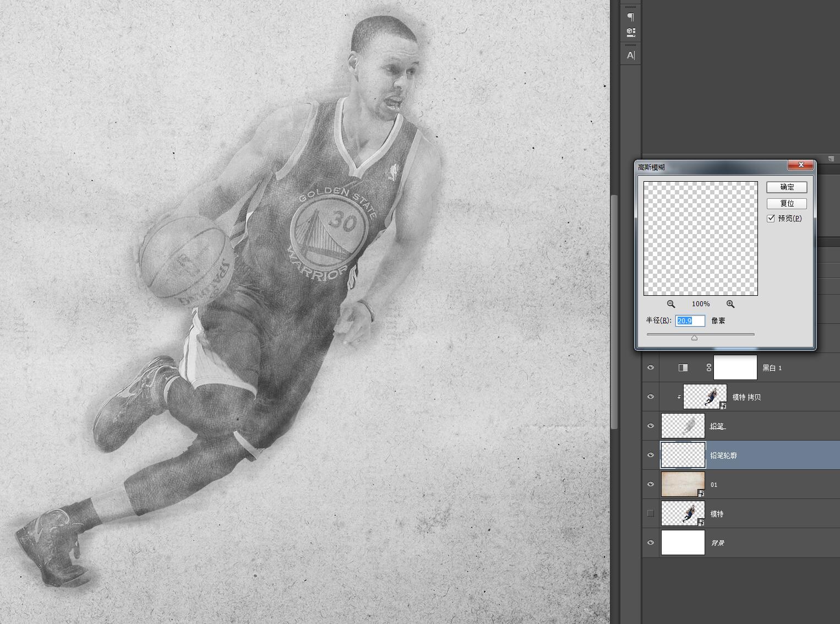The width and height of the screenshot is (840, 624).
Task: Click smart object badge on 01 layer
Action: [x=701, y=493]
